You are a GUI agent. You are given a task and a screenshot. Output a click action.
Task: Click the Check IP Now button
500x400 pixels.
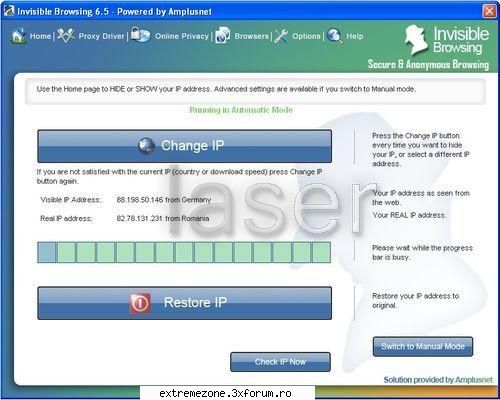click(280, 362)
